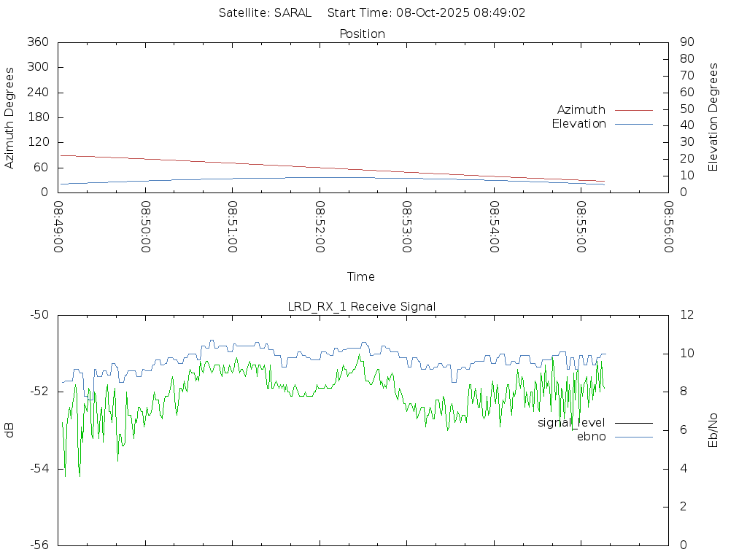Click the Position plot title
This screenshot has width=747, height=560.
coord(362,34)
